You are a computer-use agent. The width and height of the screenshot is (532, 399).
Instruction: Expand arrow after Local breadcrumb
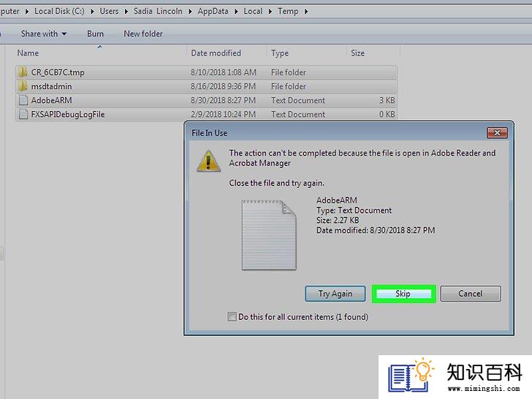(x=270, y=12)
